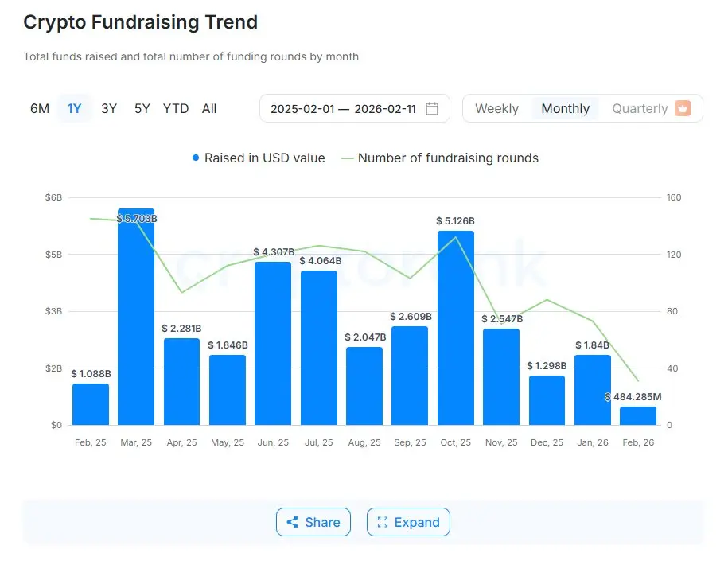Screen dimensions: 728x561
Task: Click the Share button
Action: point(313,522)
